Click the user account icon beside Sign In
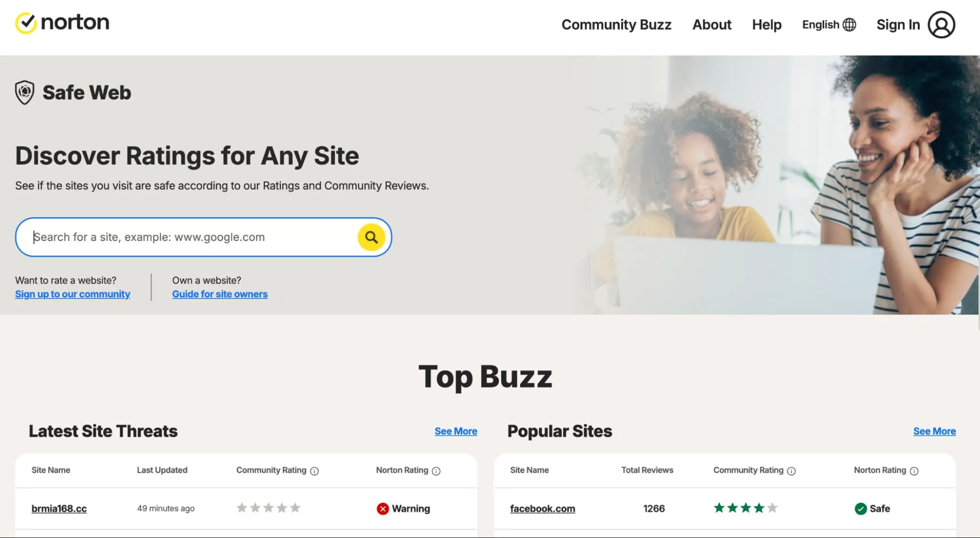 [x=942, y=24]
